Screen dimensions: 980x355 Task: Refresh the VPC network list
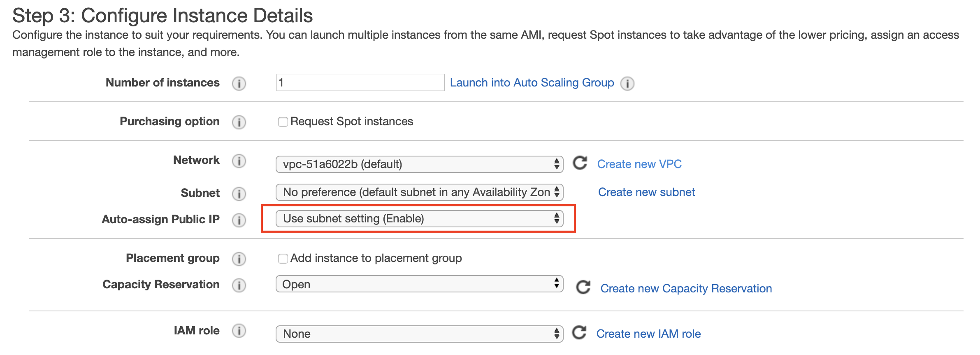(580, 163)
